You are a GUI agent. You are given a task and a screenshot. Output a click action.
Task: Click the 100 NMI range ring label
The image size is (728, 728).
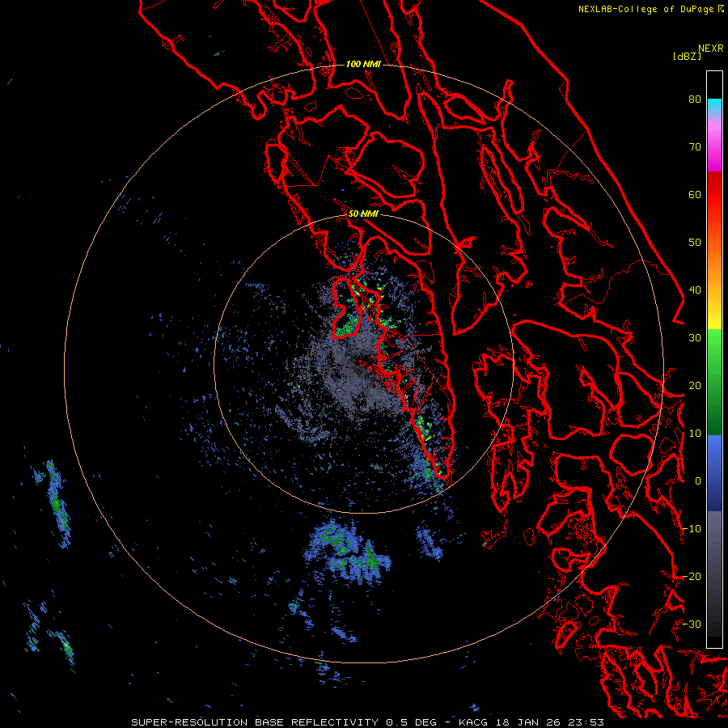point(363,64)
